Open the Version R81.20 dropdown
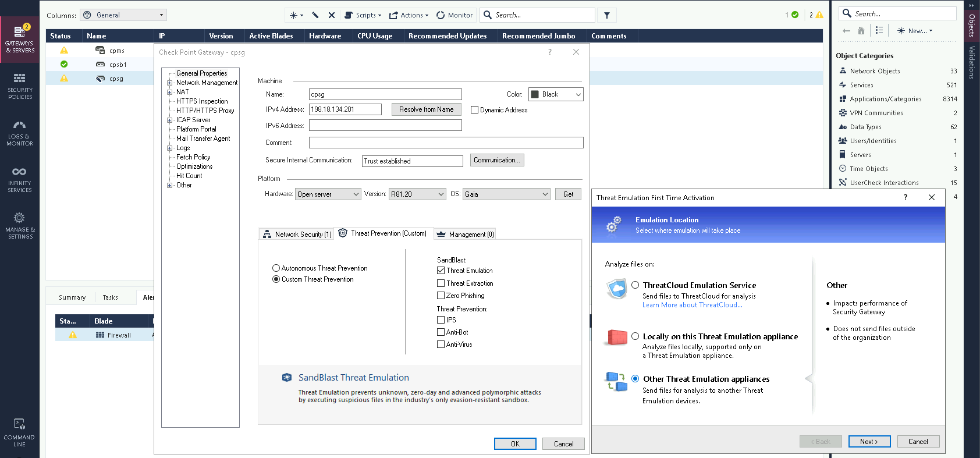980x458 pixels. coord(417,194)
